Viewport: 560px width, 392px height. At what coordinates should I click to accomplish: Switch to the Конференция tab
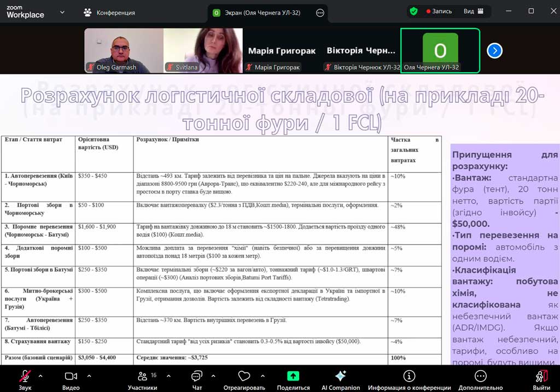click(109, 12)
